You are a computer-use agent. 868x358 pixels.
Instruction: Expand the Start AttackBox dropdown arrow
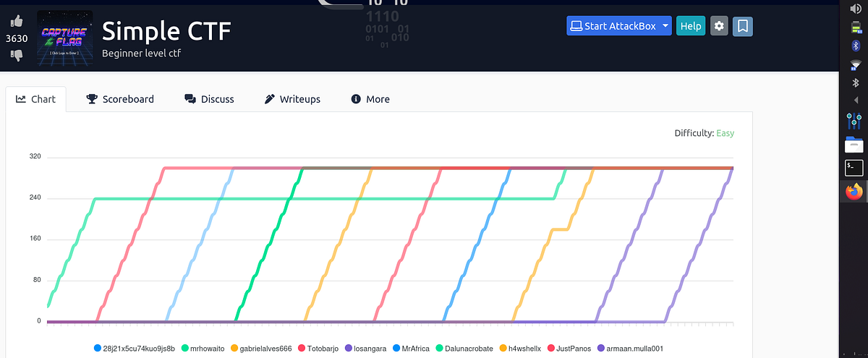click(665, 26)
